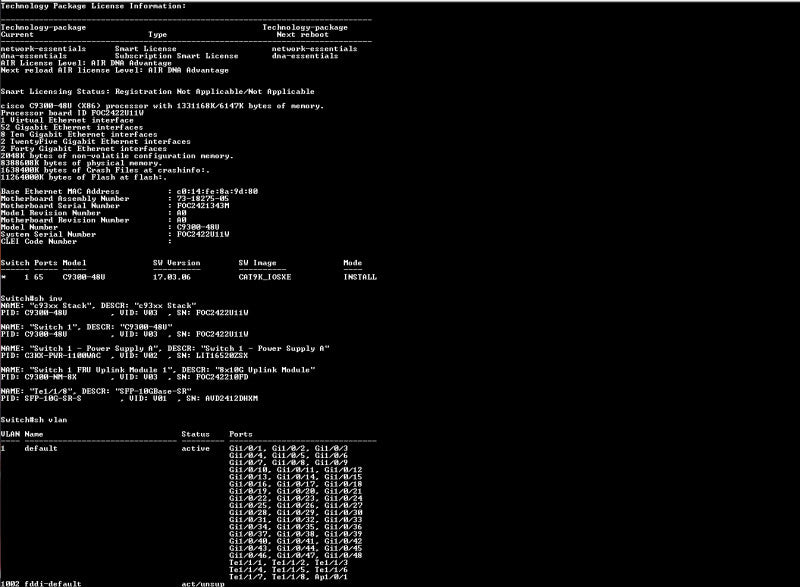Click the "SFP-10GBase-SR" description

pyautogui.click(x=153, y=392)
